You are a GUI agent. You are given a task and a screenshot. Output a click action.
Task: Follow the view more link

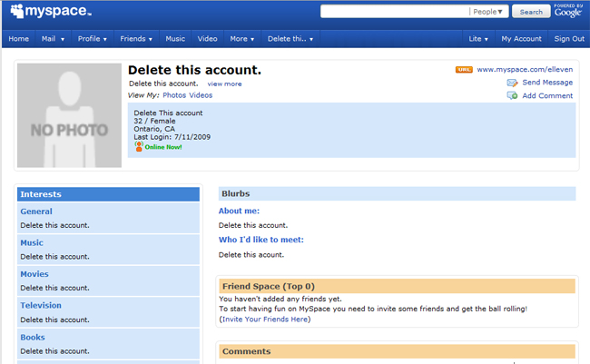pyautogui.click(x=224, y=84)
